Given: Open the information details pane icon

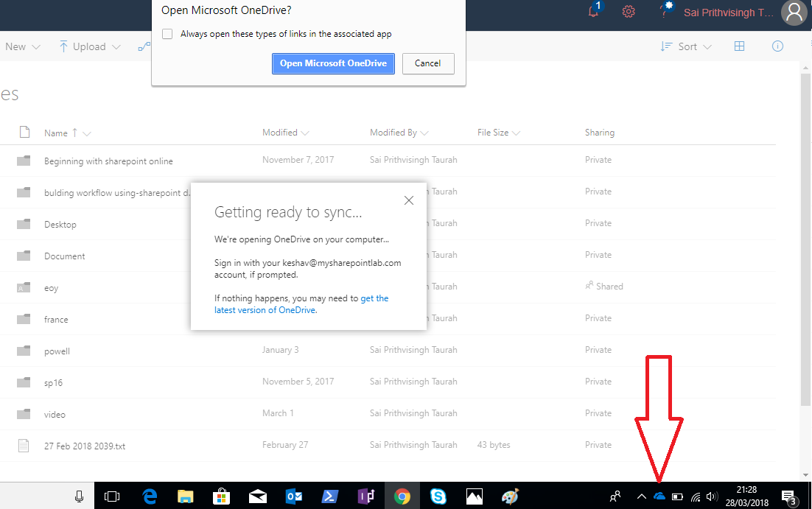Looking at the screenshot, I should tap(777, 46).
